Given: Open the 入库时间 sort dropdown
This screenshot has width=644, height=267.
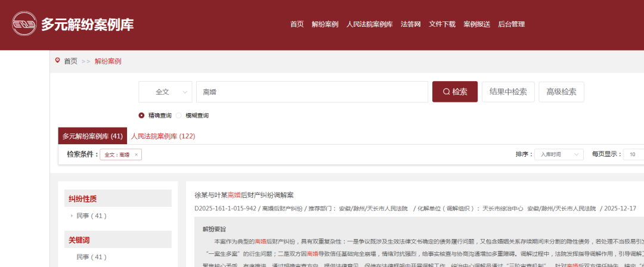Looking at the screenshot, I should pyautogui.click(x=558, y=154).
